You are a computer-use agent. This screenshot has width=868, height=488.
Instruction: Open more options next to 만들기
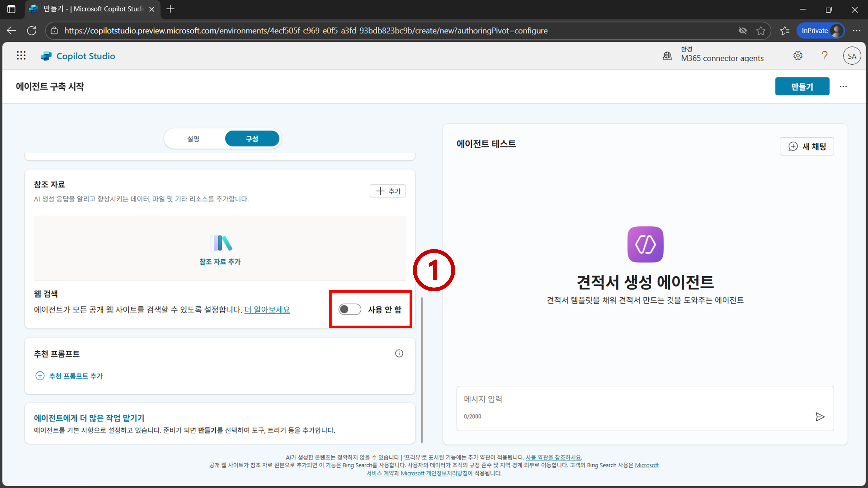843,87
